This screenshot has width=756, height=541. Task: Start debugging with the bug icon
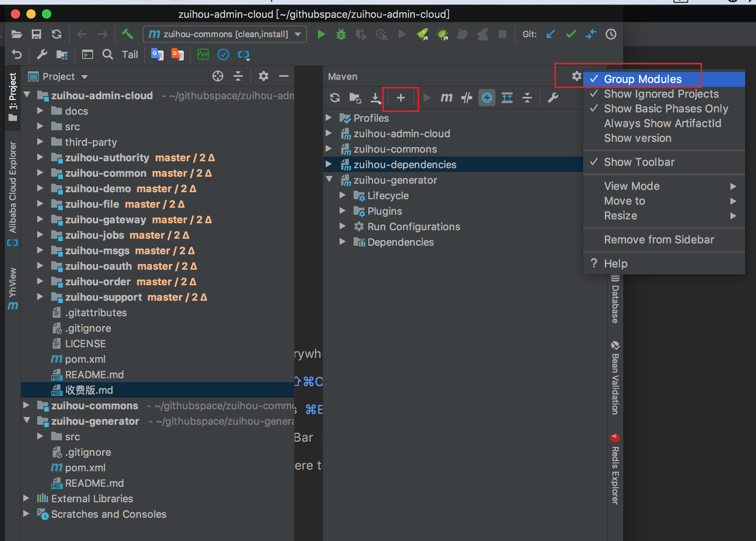coord(341,34)
